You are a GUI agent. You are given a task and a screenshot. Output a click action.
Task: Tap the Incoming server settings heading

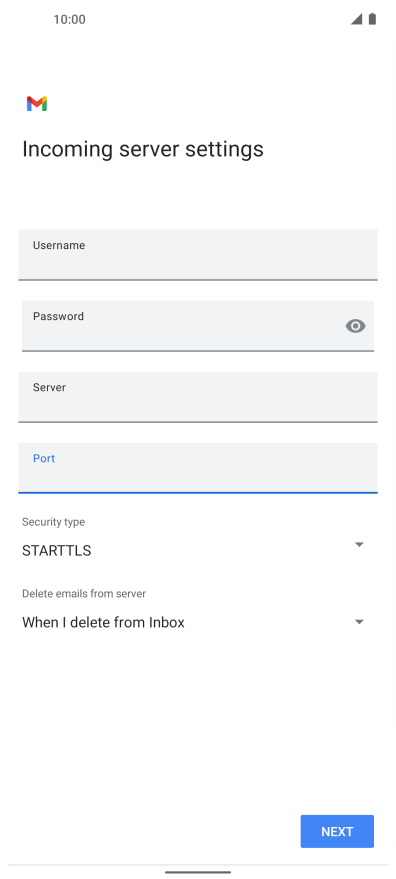click(142, 149)
